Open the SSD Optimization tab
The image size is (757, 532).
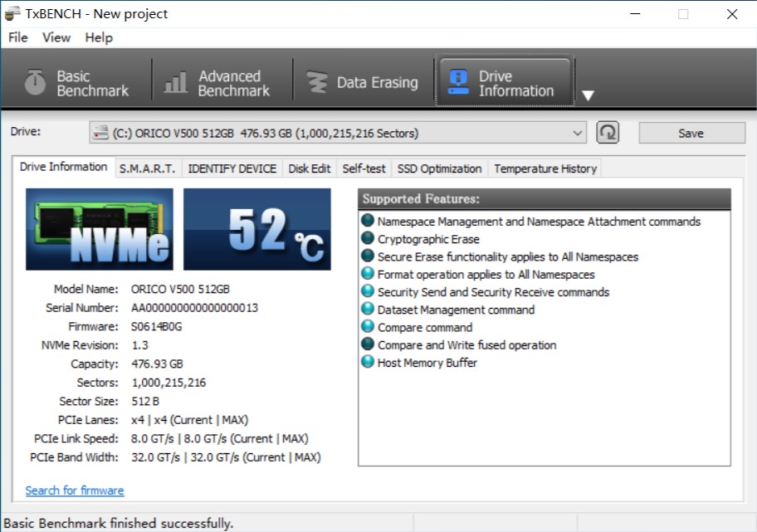point(439,168)
